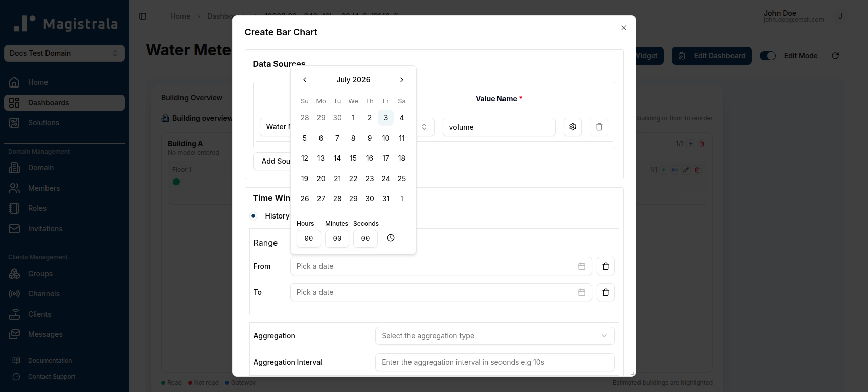Select July 10 in the calendar
This screenshot has height=392, width=868.
pyautogui.click(x=386, y=138)
